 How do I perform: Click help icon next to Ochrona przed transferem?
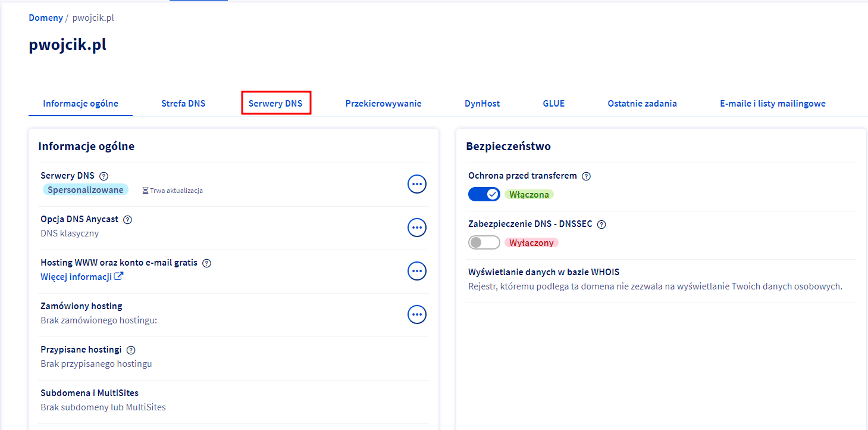(586, 176)
